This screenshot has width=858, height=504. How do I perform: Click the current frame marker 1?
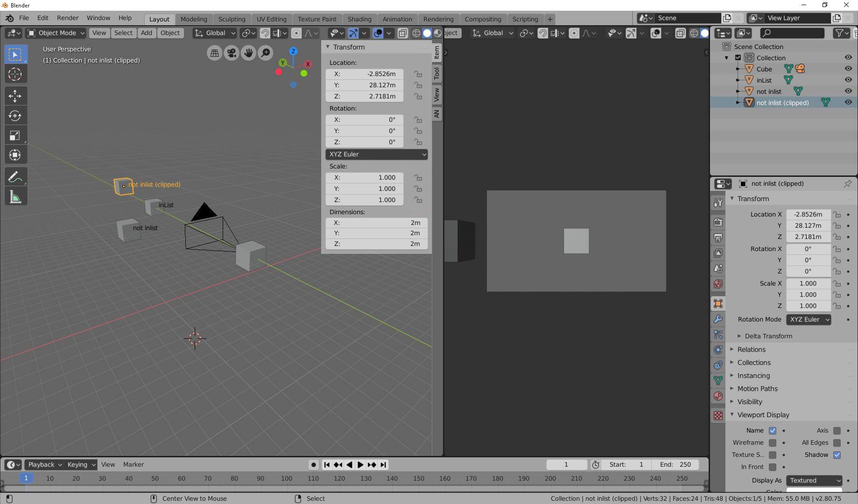pyautogui.click(x=26, y=478)
